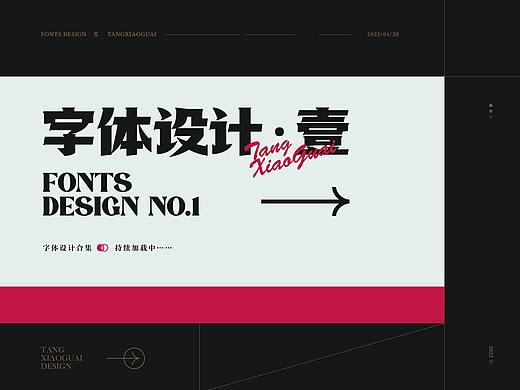The height and width of the screenshot is (390, 520).
Task: Click the 'FONTS' title word
Action: pos(87,182)
